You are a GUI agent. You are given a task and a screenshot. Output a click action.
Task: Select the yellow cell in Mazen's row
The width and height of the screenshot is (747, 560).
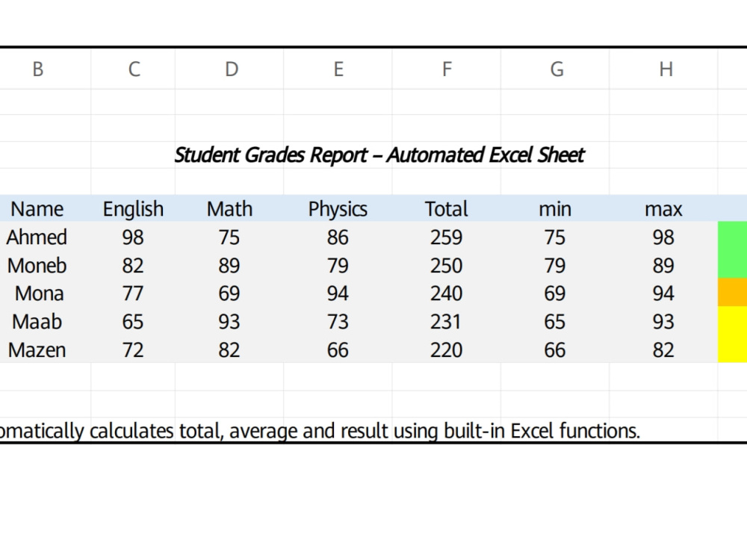tap(732, 349)
